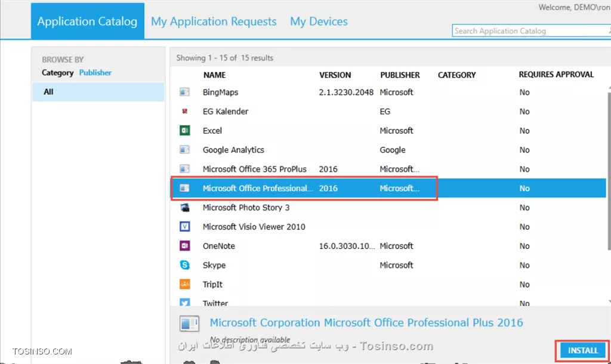Click the 2016 version for Office 365 ProPlus

[328, 169]
